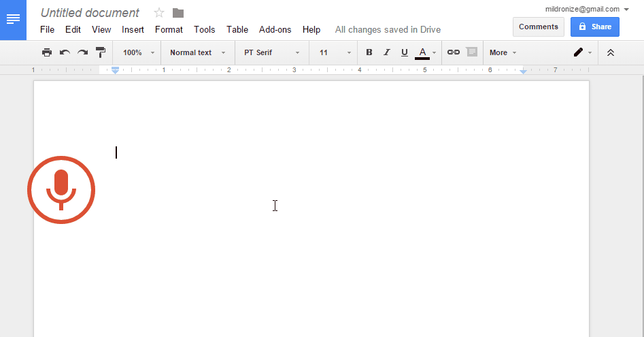Start voice typing with red microphone

point(61,190)
